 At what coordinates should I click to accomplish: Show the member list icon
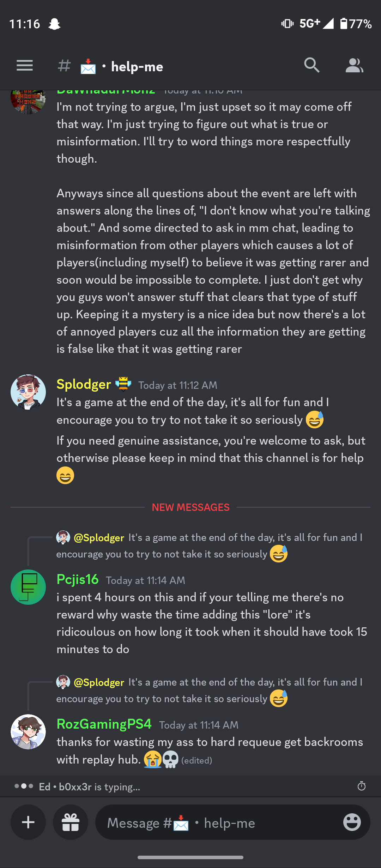pos(354,66)
